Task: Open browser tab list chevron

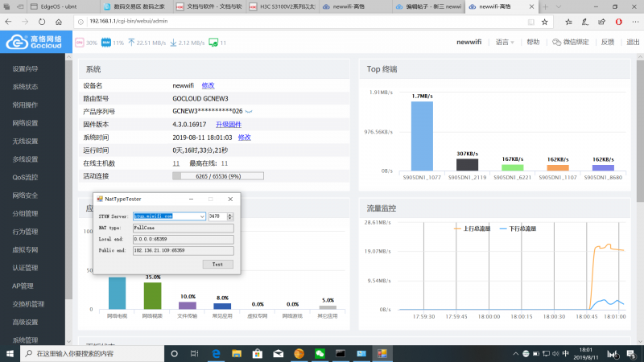Action: [x=559, y=6]
